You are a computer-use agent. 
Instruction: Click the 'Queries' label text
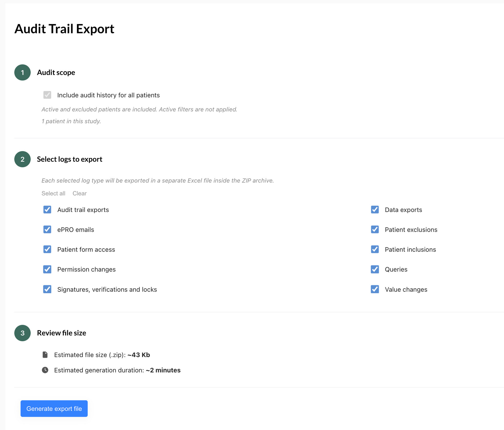coord(396,269)
